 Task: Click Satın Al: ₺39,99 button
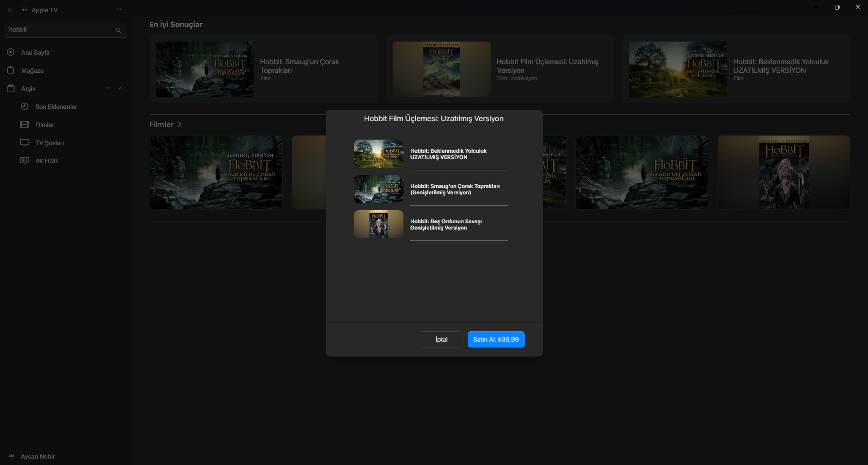[496, 339]
